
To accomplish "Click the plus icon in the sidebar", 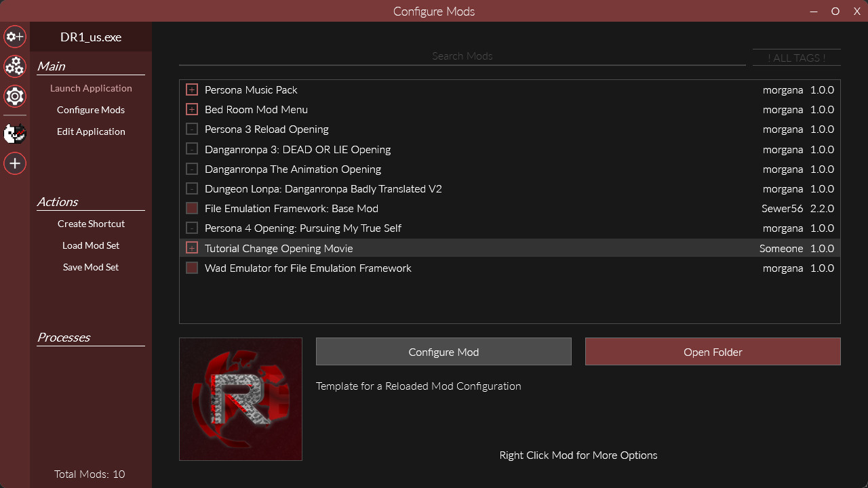I will coord(14,163).
